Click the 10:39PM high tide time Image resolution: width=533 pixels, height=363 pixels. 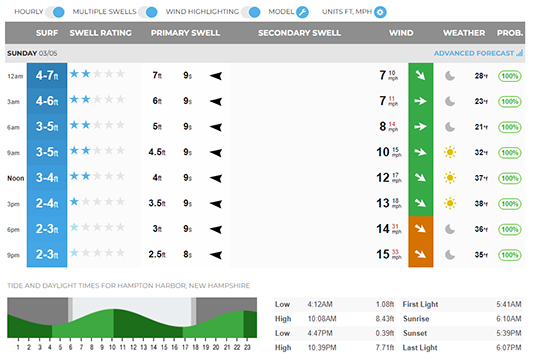coord(322,348)
